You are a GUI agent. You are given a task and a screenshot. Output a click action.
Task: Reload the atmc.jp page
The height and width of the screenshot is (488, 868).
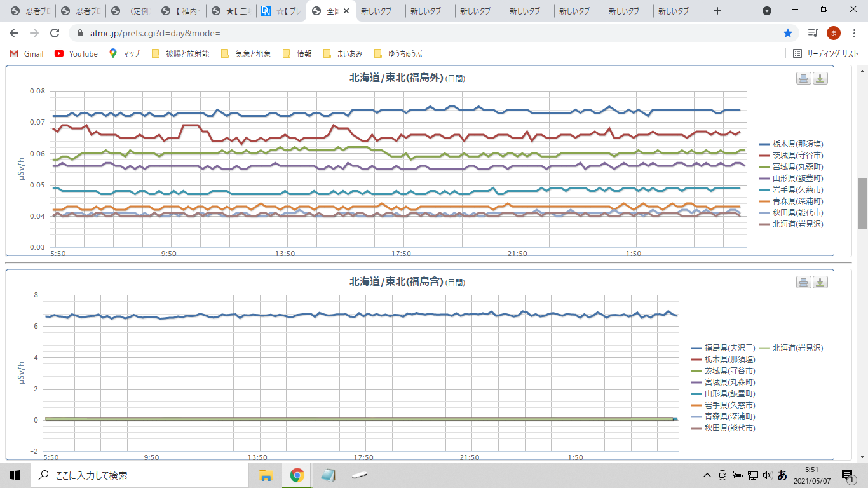(x=55, y=33)
